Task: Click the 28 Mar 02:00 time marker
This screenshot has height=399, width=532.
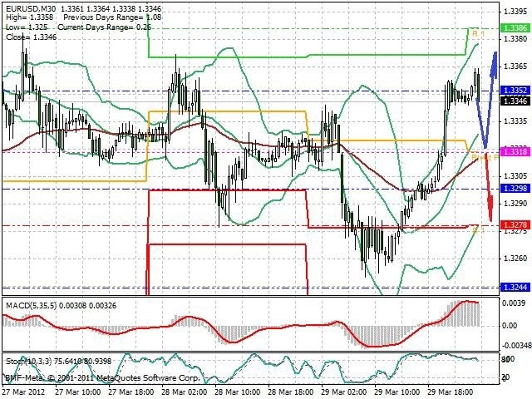Action: (x=184, y=392)
